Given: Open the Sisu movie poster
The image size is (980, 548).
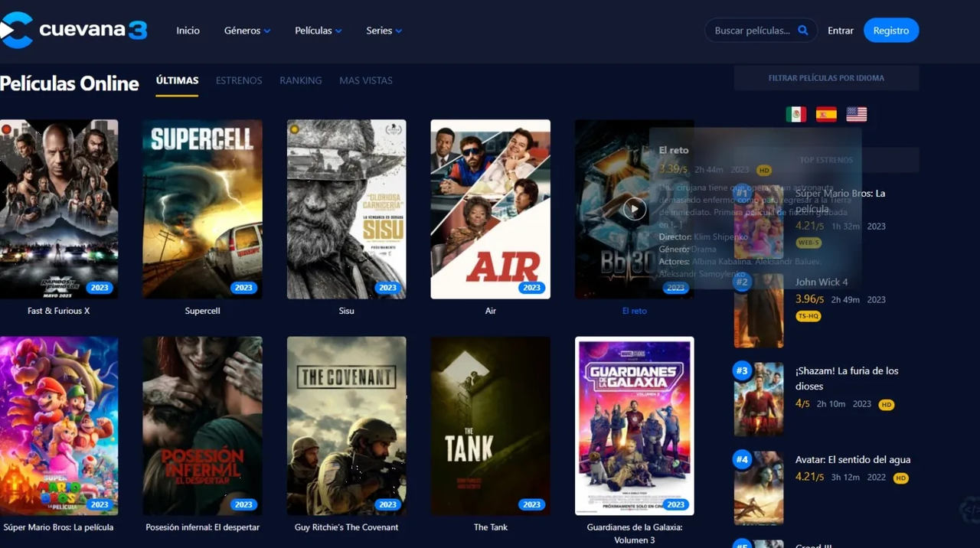Looking at the screenshot, I should tap(346, 209).
